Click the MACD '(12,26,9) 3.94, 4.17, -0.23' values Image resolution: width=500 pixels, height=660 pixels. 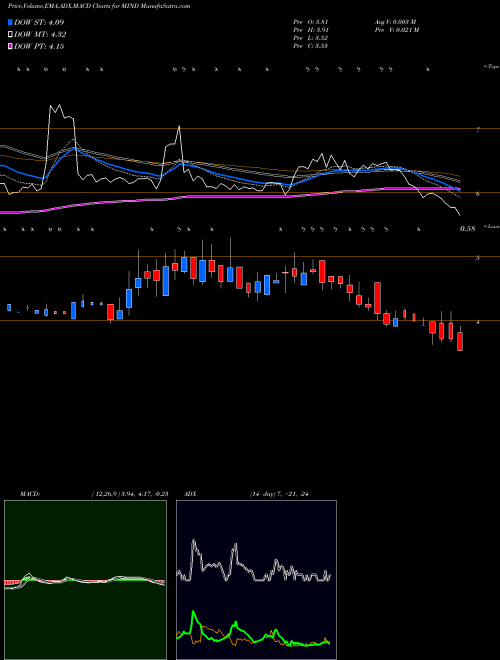point(130,494)
